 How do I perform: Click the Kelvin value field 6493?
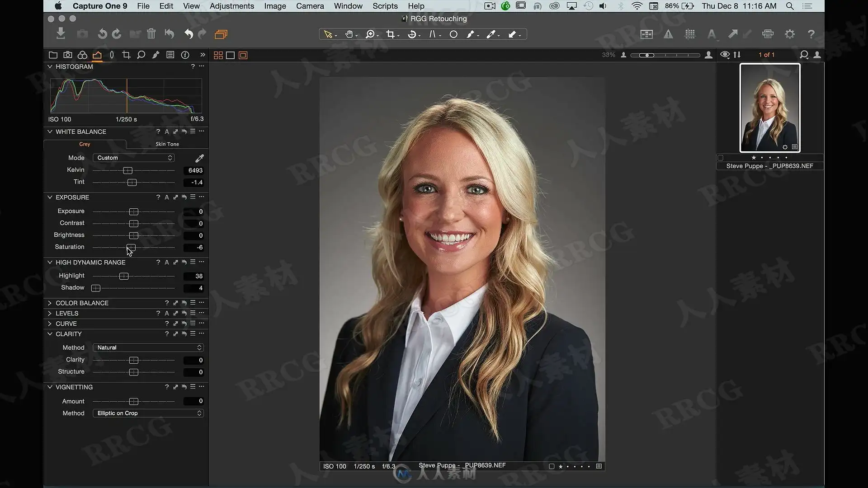[x=194, y=170]
